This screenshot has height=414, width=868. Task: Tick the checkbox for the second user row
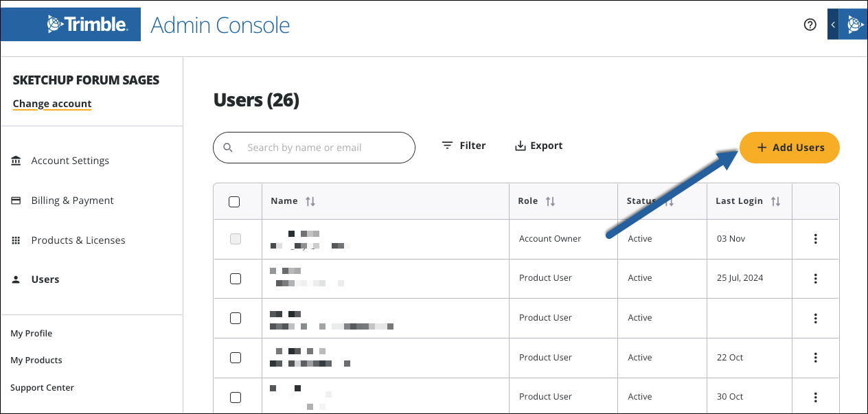pos(236,278)
